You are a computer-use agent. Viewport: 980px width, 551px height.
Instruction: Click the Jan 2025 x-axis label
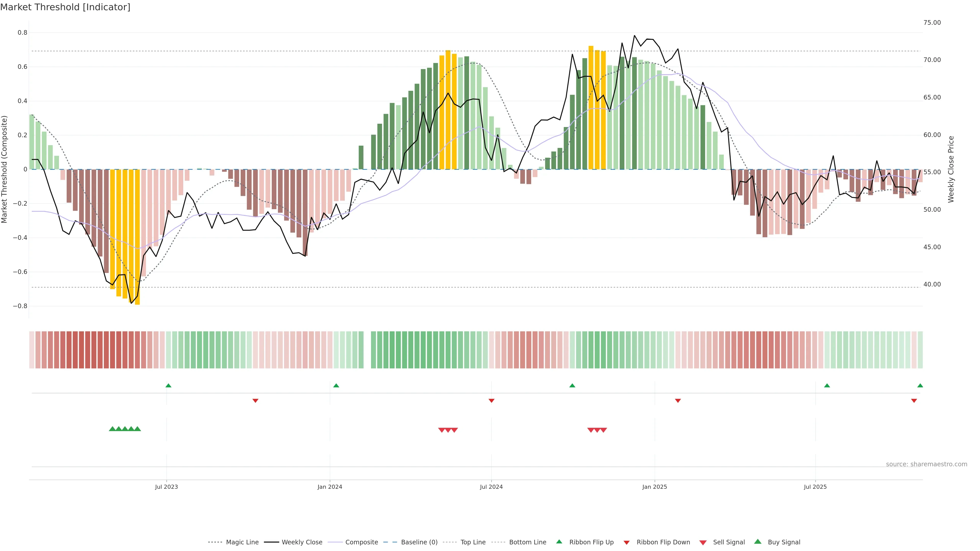pyautogui.click(x=654, y=487)
